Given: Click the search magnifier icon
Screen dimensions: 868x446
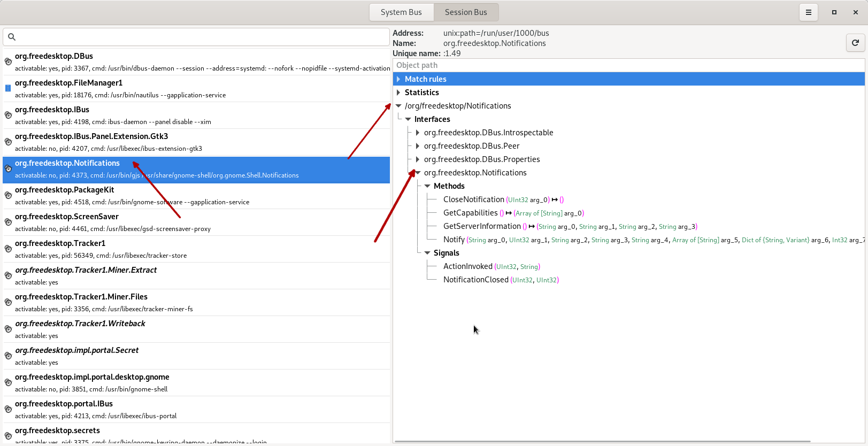Looking at the screenshot, I should pos(12,37).
